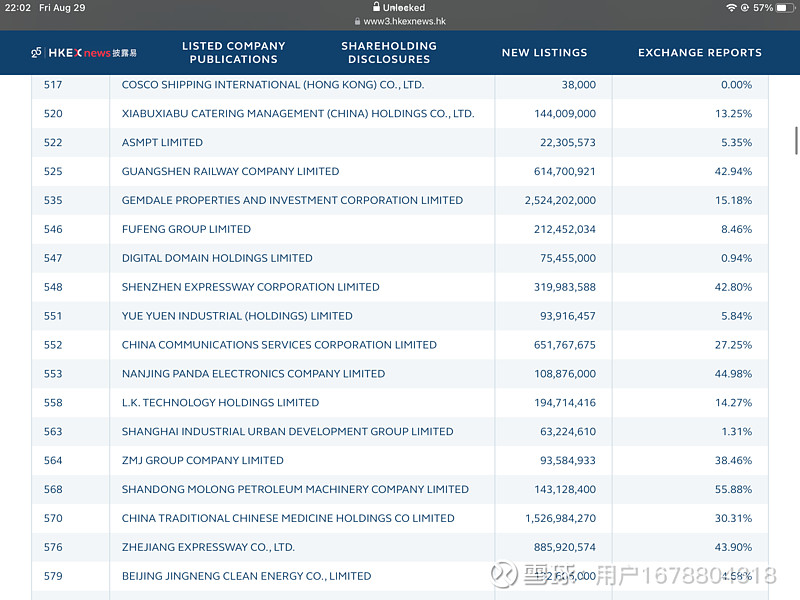Select Digital Domain Holdings Limited name
This screenshot has height=600, width=800.
[x=217, y=258]
